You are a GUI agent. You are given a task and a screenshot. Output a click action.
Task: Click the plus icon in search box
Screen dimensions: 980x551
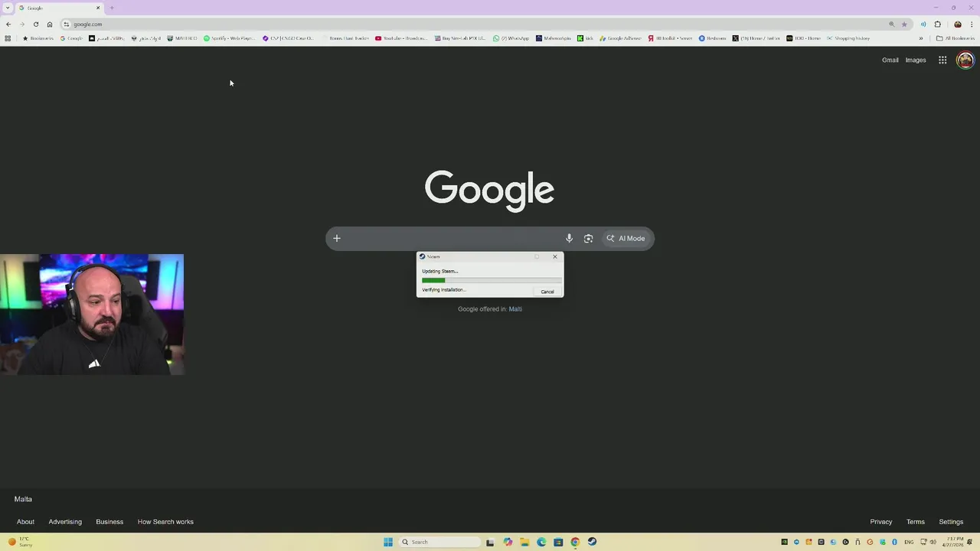337,238
